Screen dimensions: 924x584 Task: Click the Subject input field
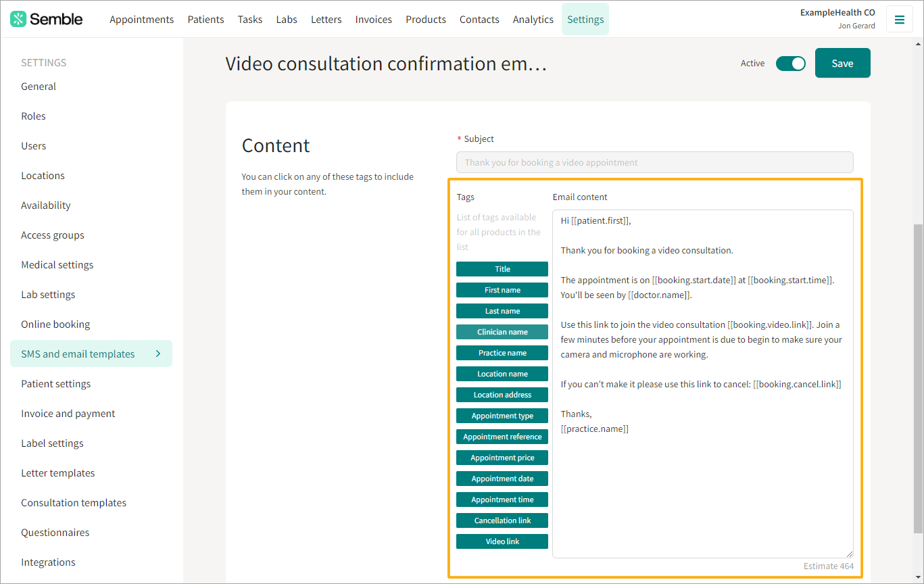(x=654, y=162)
